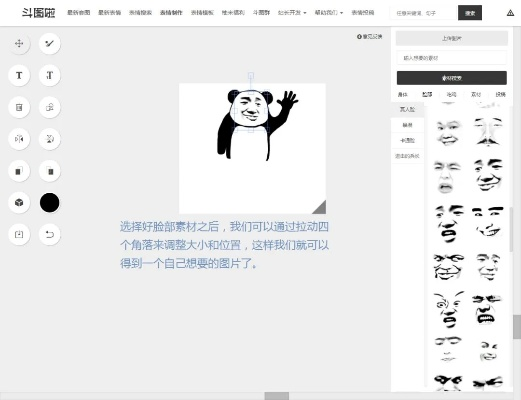Click the rotation handle above the face
This screenshot has height=400, width=521.
[251, 76]
